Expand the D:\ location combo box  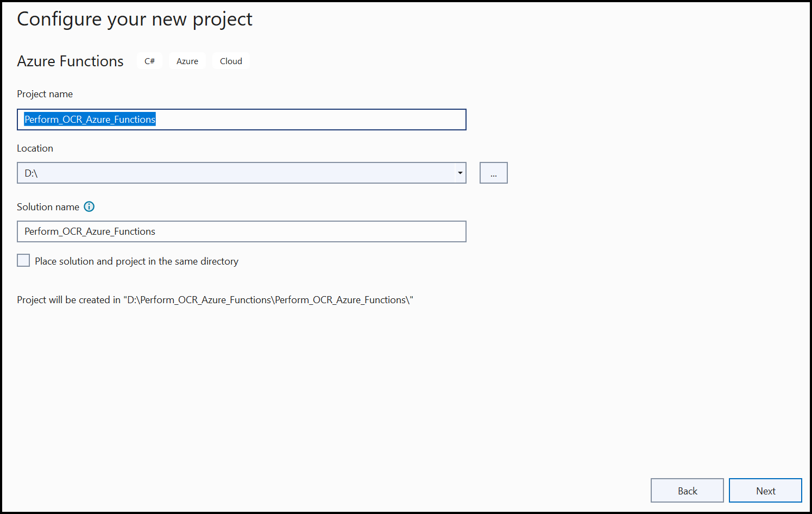242,173
